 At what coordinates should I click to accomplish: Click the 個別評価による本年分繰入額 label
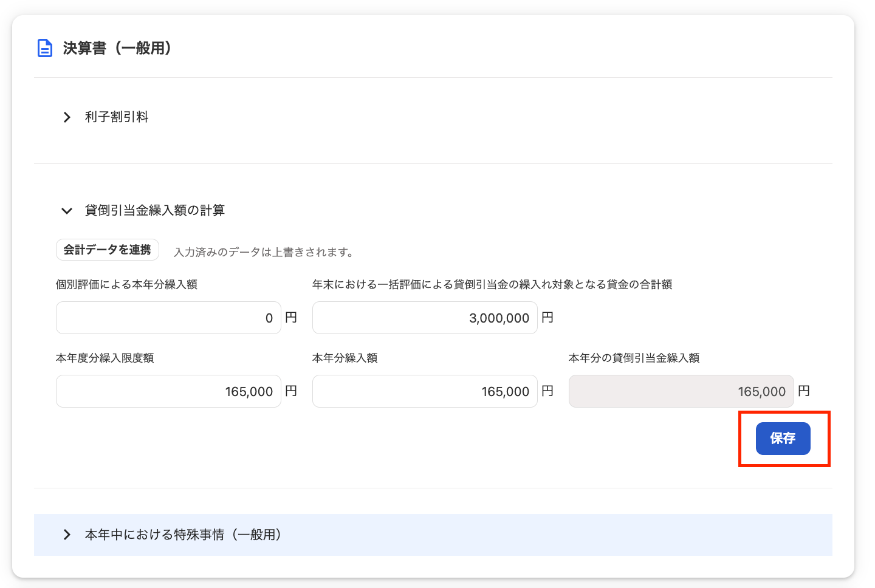point(126,284)
